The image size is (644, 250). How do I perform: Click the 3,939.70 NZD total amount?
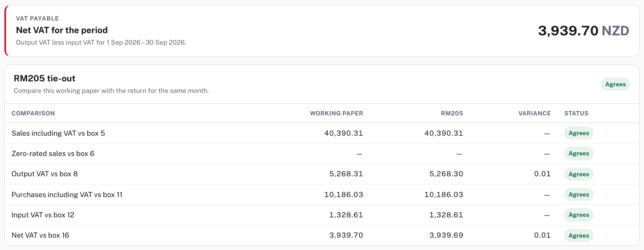(x=583, y=31)
